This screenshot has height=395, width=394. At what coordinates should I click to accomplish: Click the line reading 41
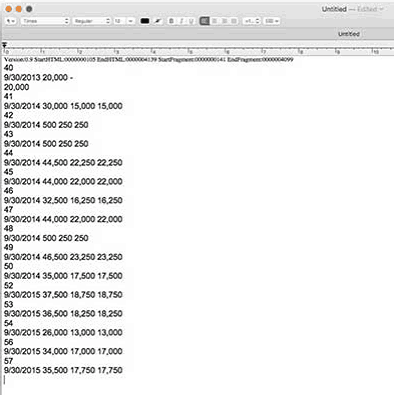pyautogui.click(x=8, y=97)
